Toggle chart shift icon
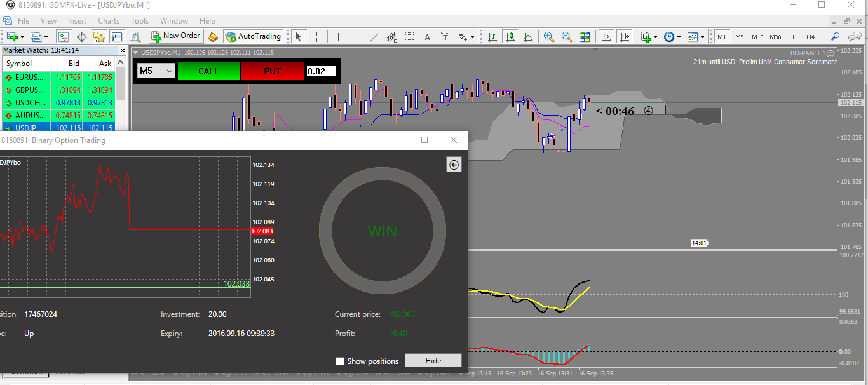Screen dimensions: 868x385 click(625, 37)
